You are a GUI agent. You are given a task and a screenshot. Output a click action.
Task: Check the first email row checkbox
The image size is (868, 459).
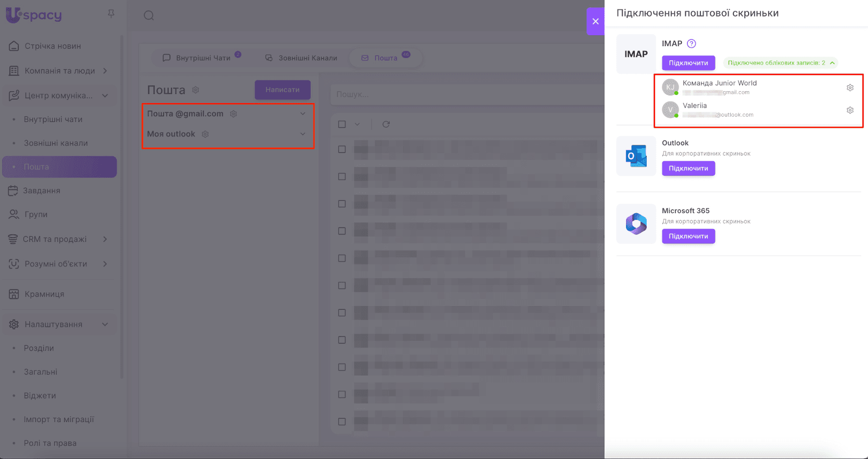coord(342,149)
